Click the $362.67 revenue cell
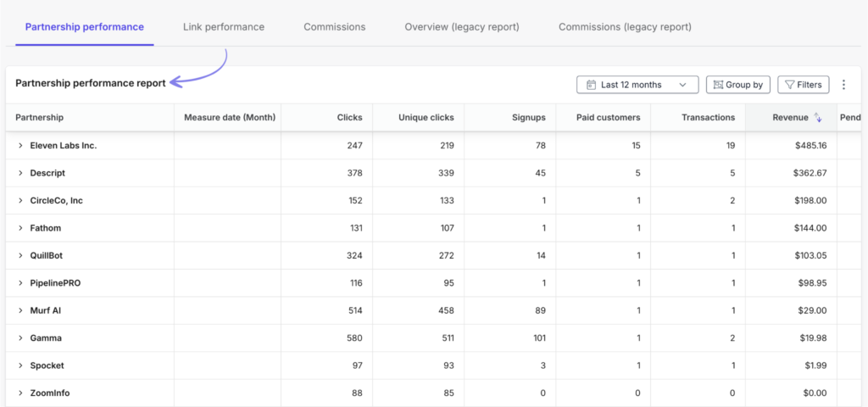The height and width of the screenshot is (407, 868). (791, 173)
